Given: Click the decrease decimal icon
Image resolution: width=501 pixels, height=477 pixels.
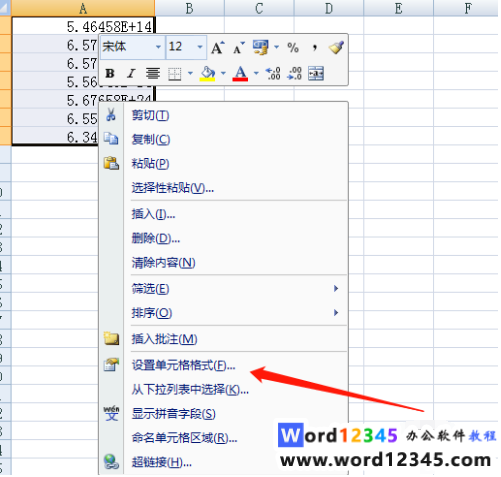Looking at the screenshot, I should pyautogui.click(x=295, y=73).
